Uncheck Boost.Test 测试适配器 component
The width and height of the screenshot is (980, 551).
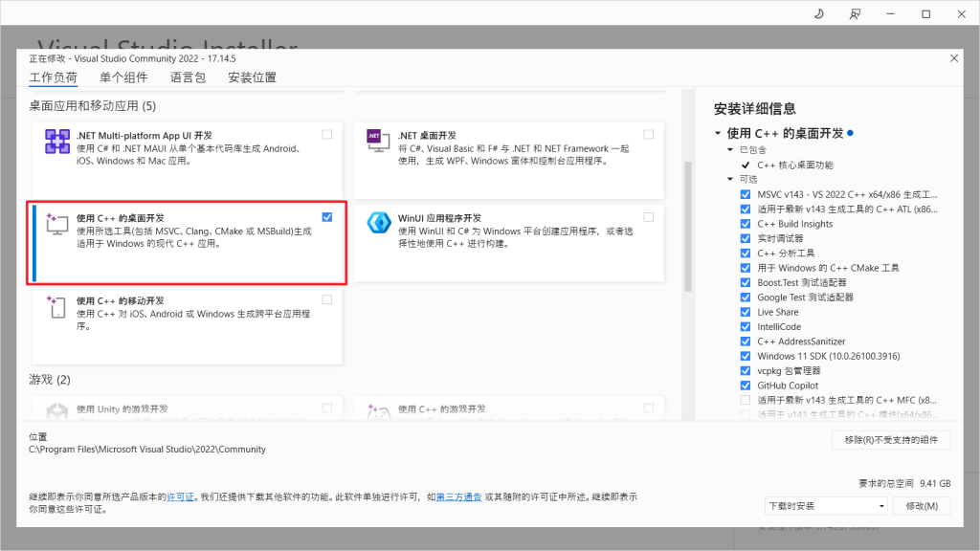pyautogui.click(x=745, y=282)
